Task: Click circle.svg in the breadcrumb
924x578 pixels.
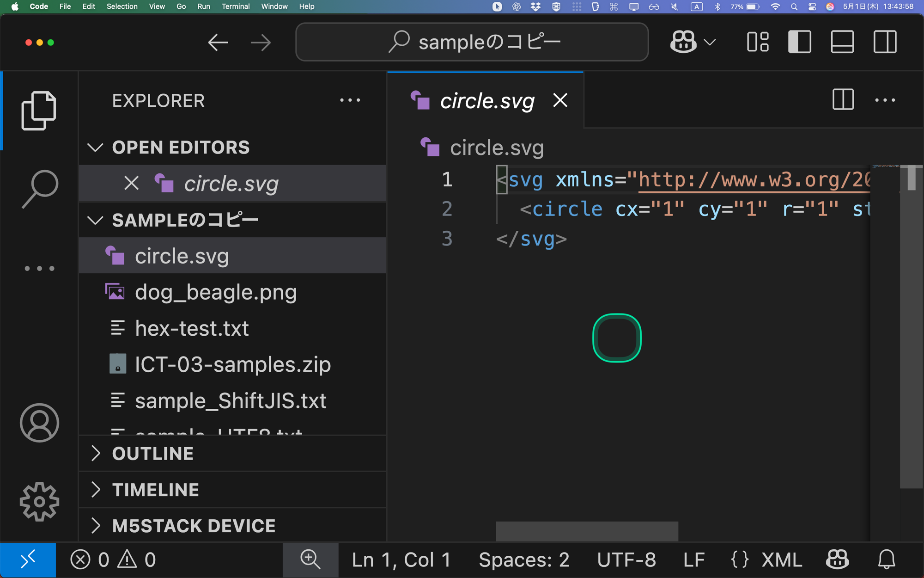Action: (497, 148)
